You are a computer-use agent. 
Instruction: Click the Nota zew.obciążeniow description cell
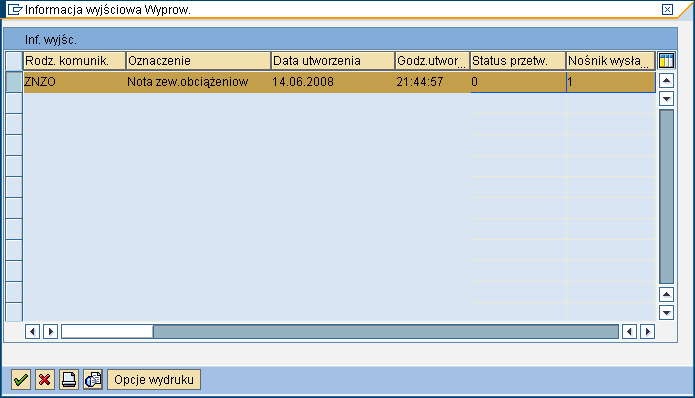[198, 82]
